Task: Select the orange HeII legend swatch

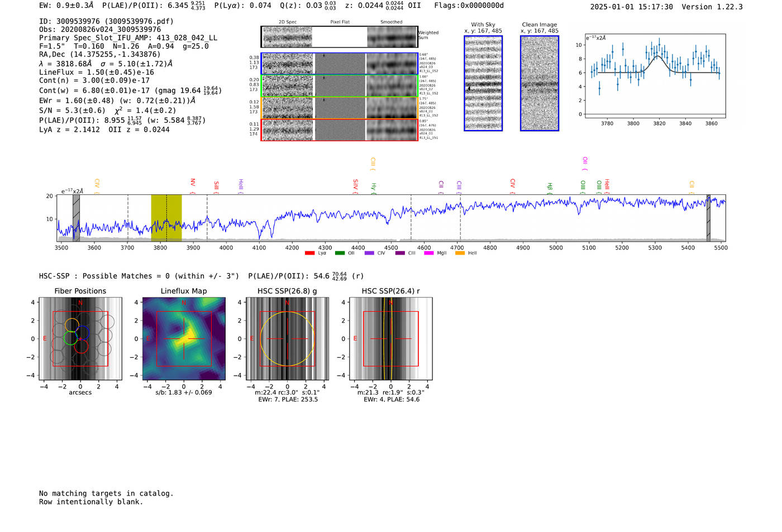Action: coord(460,253)
